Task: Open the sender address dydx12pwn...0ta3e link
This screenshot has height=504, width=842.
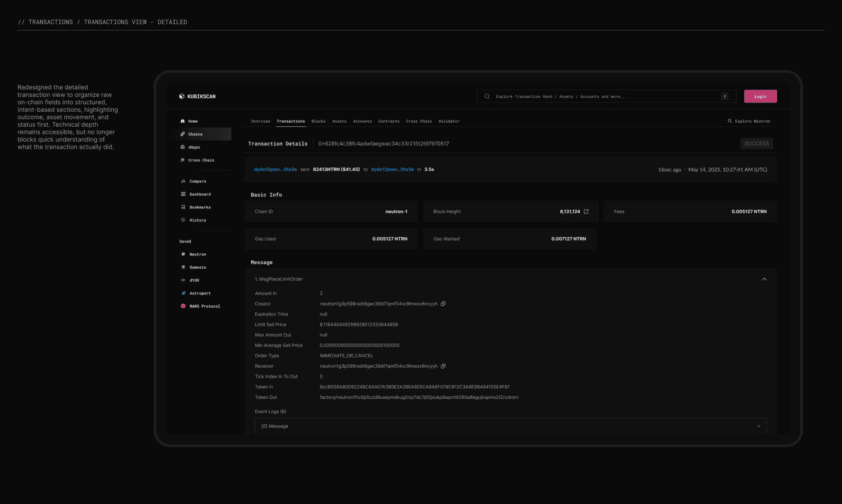Action: coord(275,170)
